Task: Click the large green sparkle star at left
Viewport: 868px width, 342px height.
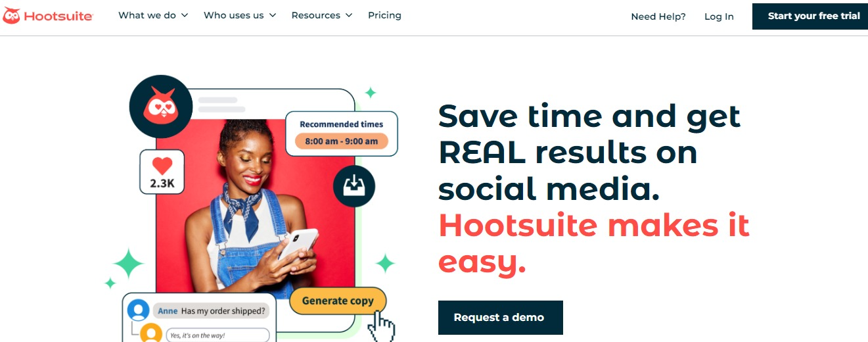Action: tap(128, 264)
